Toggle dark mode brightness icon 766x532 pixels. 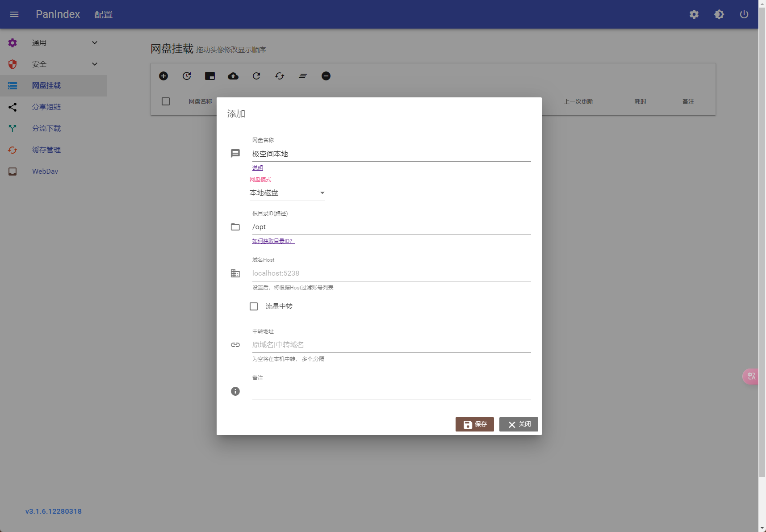[719, 14]
